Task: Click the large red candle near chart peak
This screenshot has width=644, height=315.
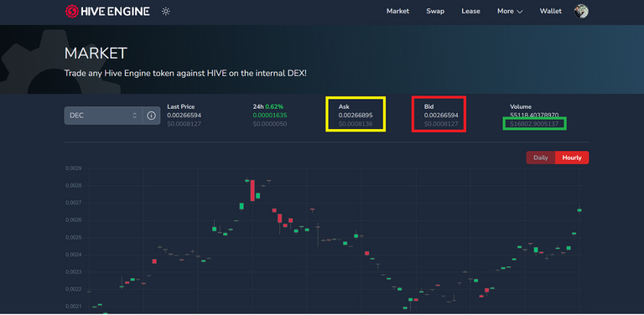Action: point(252,190)
